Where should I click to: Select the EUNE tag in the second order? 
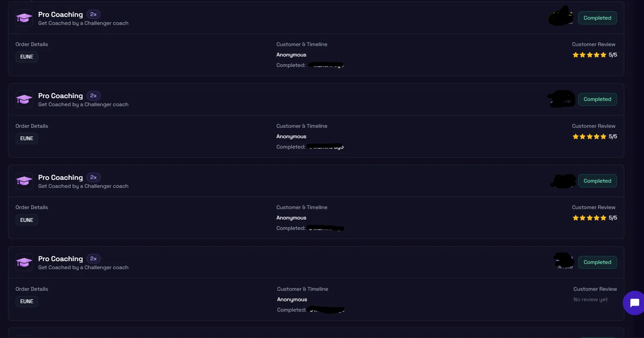pos(27,139)
